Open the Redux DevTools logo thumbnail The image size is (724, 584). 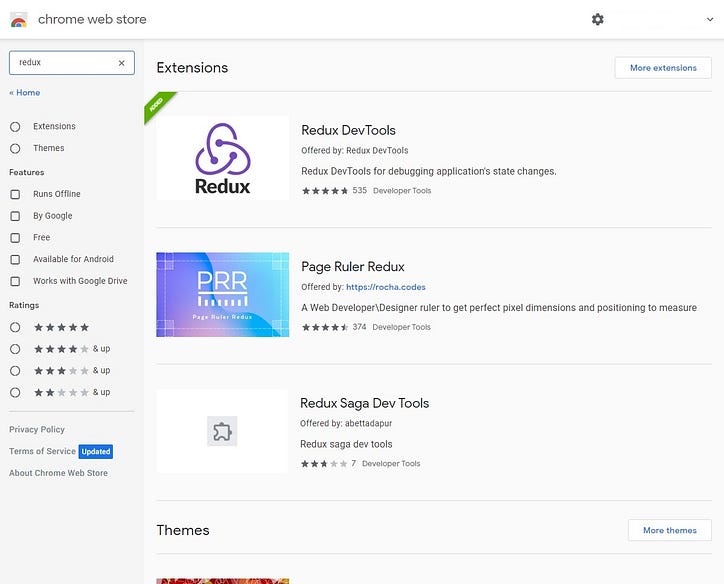click(x=223, y=158)
